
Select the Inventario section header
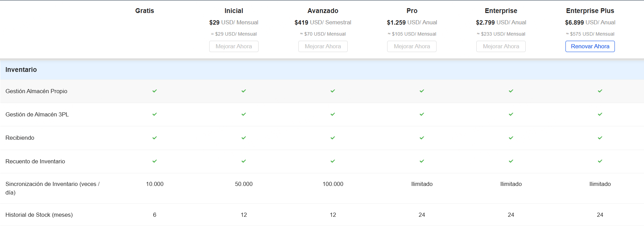click(21, 70)
